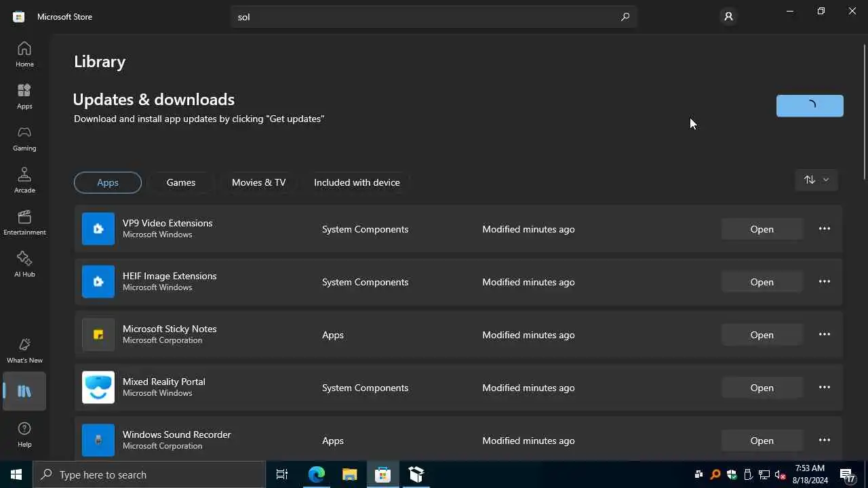868x488 pixels.
Task: Open Help in sidebar
Action: click(x=24, y=434)
